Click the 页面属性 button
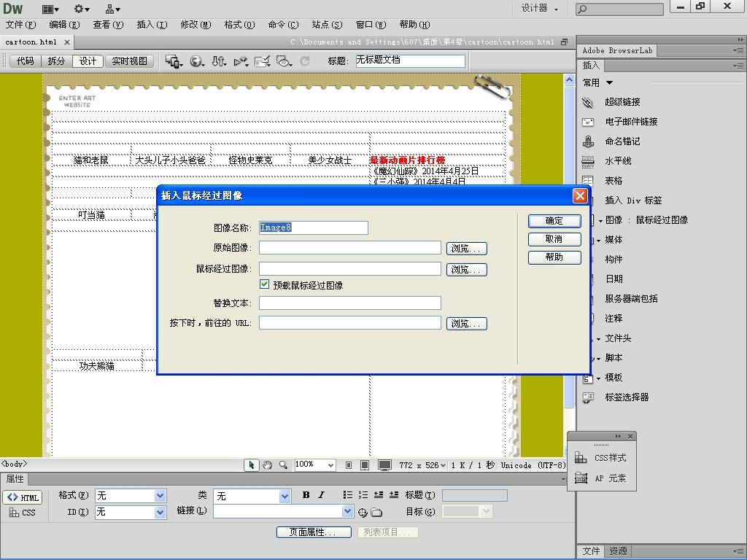747x560 pixels. 314,532
